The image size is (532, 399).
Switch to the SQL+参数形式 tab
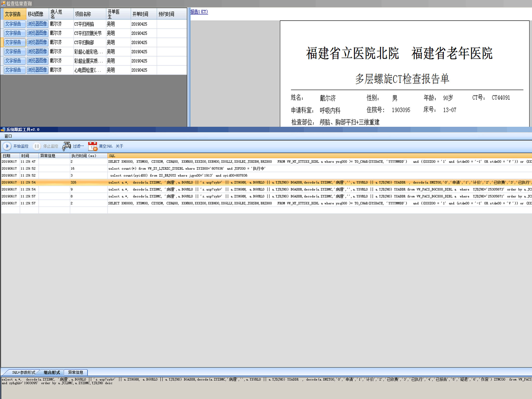point(23,372)
